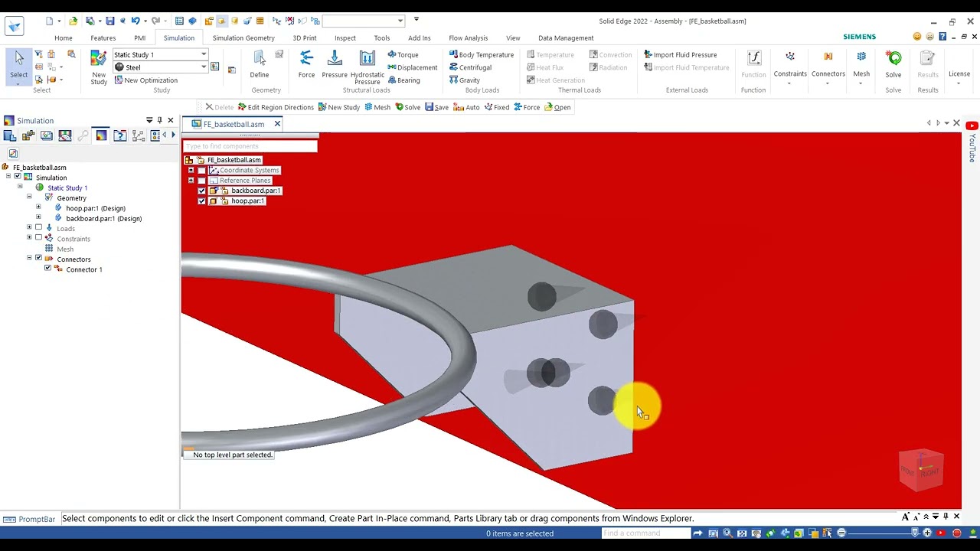
Task: Open the Static Study 1 dropdown
Action: [204, 54]
